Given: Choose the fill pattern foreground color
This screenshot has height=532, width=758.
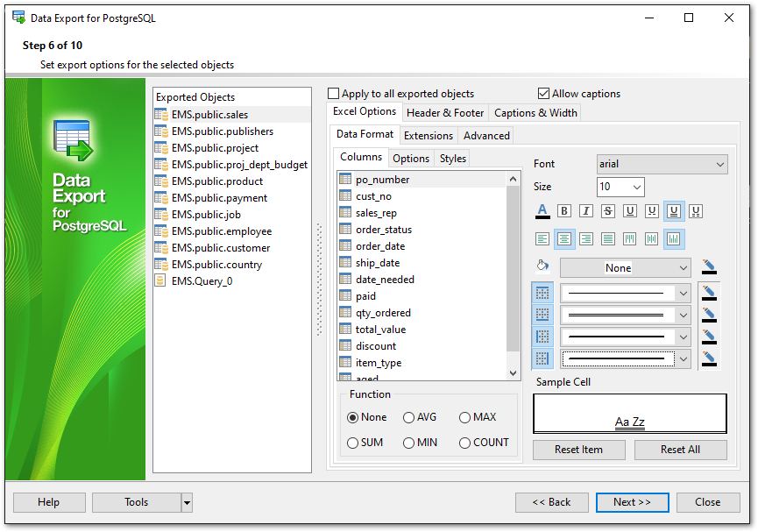Looking at the screenshot, I should pyautogui.click(x=709, y=267).
